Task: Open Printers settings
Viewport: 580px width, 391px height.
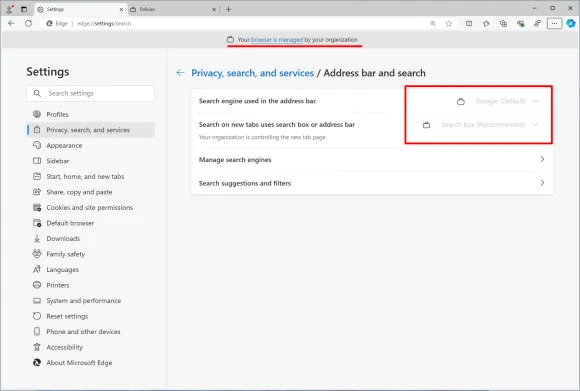Action: coord(90,285)
